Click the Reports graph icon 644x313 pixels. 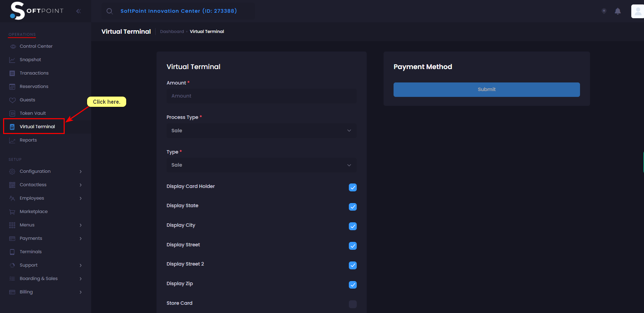pos(12,140)
